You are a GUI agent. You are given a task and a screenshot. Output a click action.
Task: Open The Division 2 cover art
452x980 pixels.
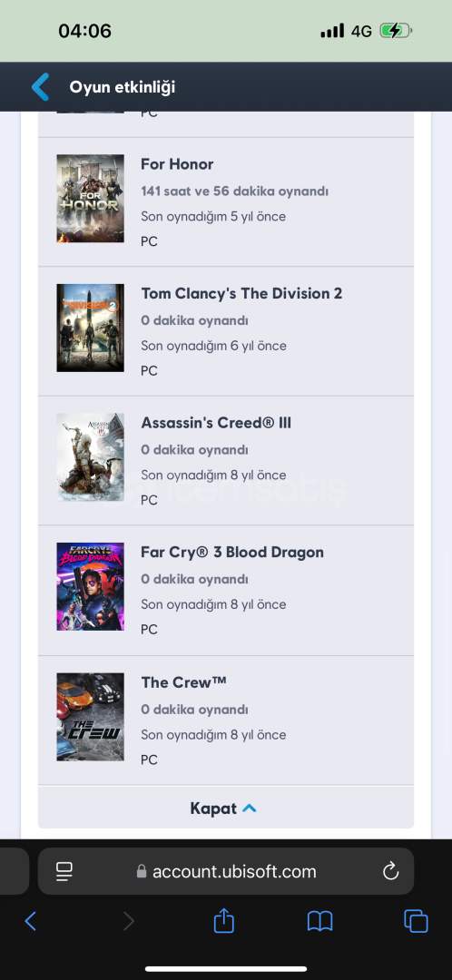click(90, 328)
